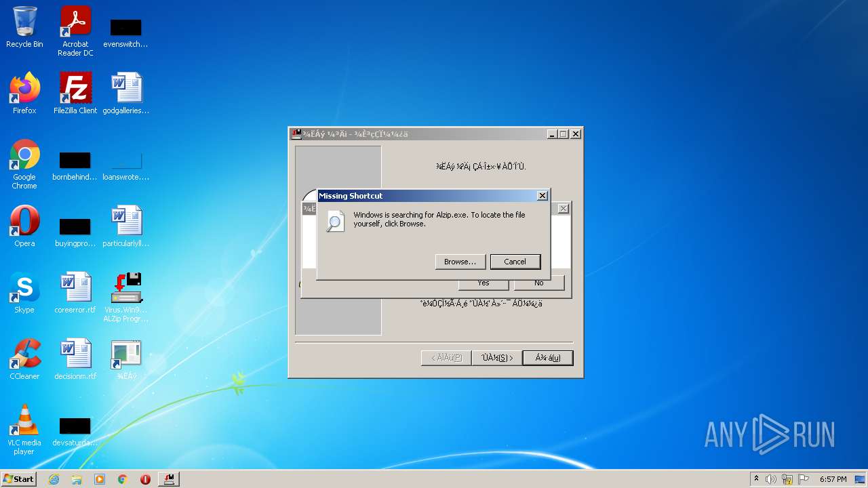
Task: Select the loanswrote file icon
Action: pyautogui.click(x=125, y=165)
